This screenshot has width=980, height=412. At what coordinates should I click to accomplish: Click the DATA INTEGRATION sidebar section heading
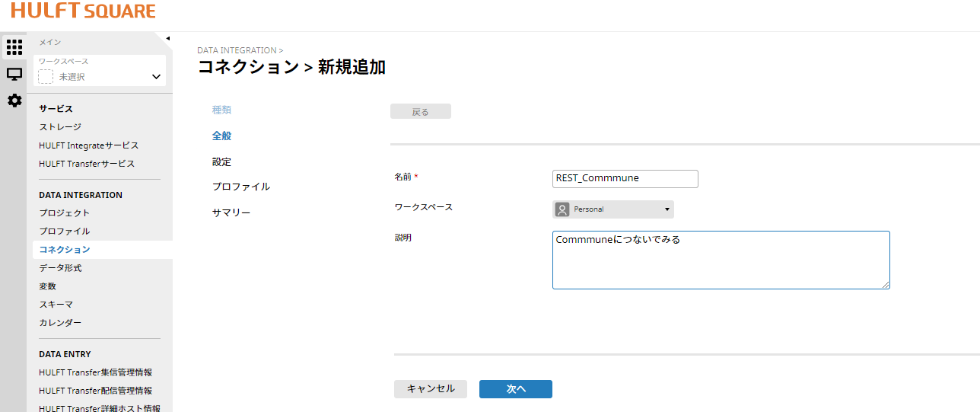tap(81, 195)
